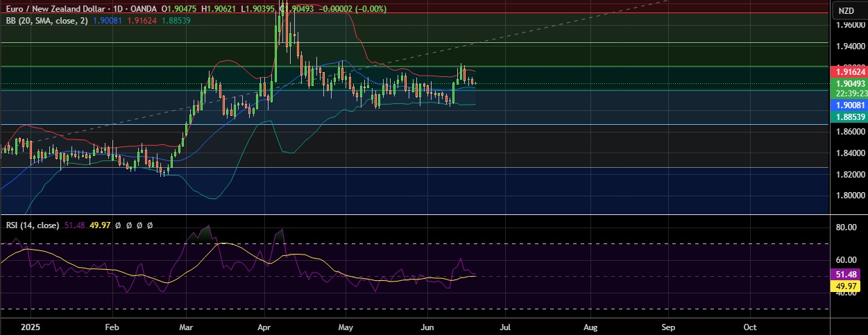Click red upper value 1.91624 in BB legend
Viewport: 868px width, 335px height.
pos(142,21)
